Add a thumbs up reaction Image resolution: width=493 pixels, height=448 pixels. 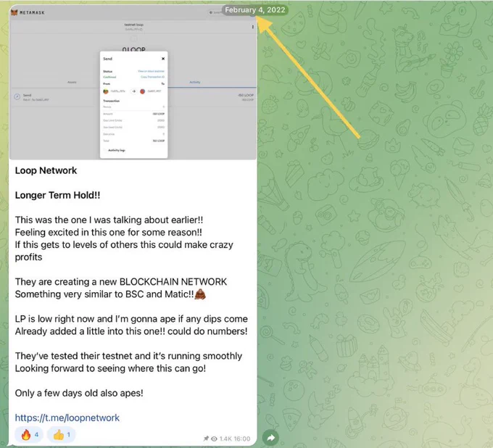coord(62,435)
